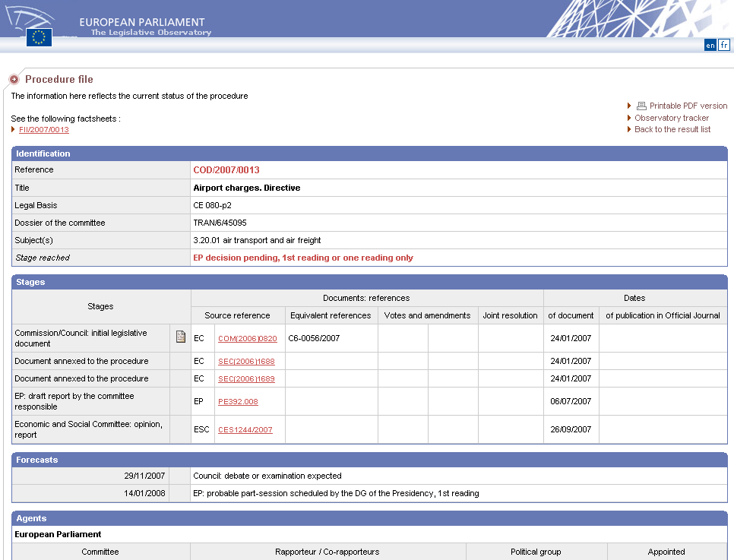Switch language to French (fr)
The width and height of the screenshot is (734, 560).
(x=723, y=45)
